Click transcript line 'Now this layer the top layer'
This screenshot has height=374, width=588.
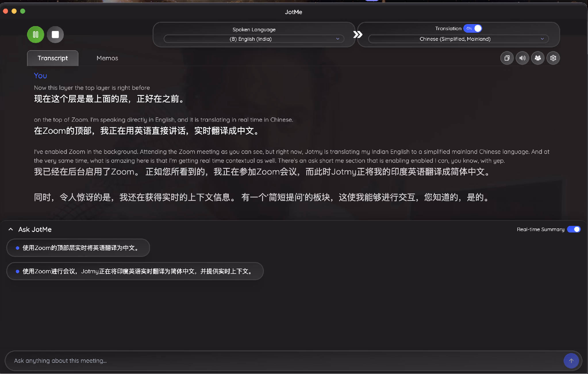tap(92, 88)
